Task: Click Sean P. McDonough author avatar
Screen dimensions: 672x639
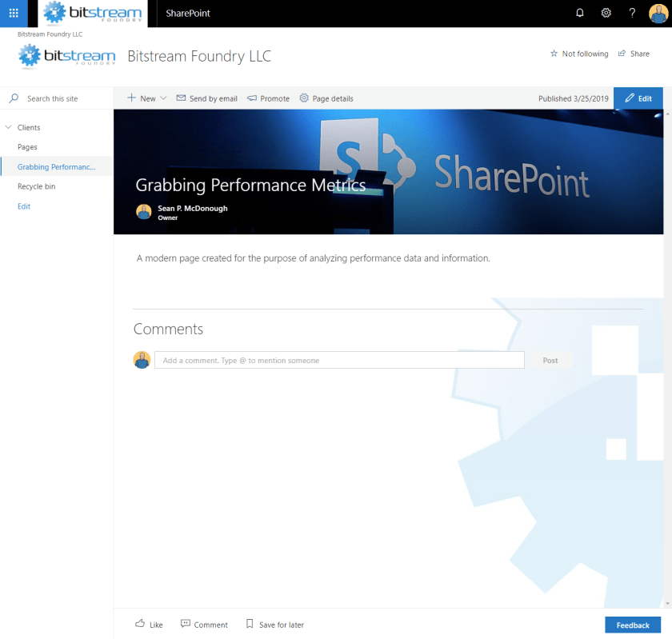Action: (x=143, y=212)
